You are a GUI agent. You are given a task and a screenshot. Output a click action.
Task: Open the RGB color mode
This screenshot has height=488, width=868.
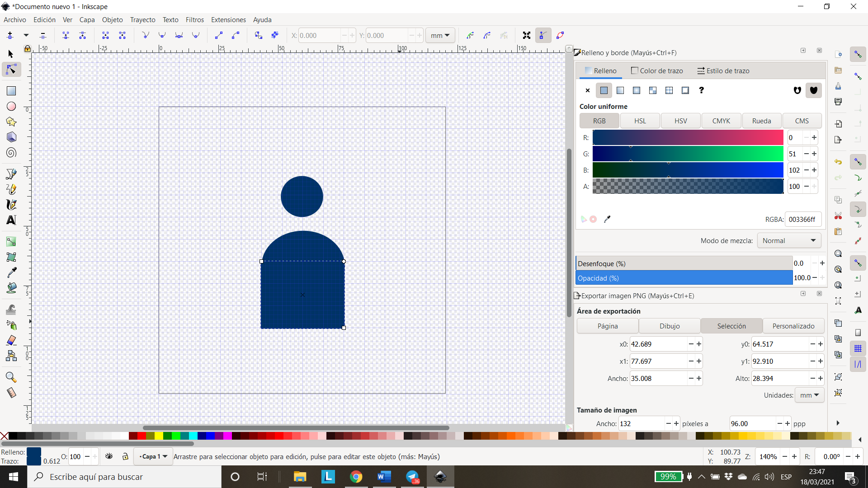(599, 120)
